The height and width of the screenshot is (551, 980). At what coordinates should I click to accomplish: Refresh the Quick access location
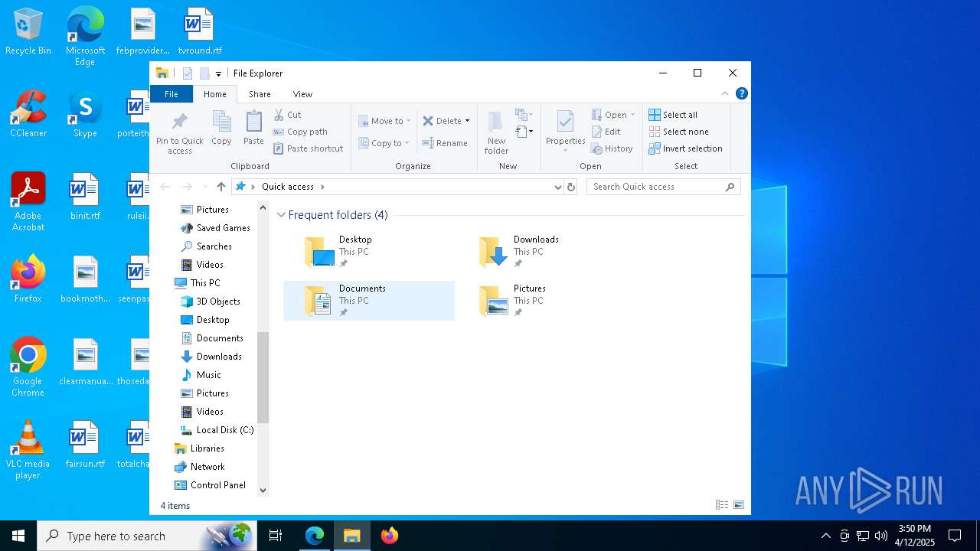(570, 187)
